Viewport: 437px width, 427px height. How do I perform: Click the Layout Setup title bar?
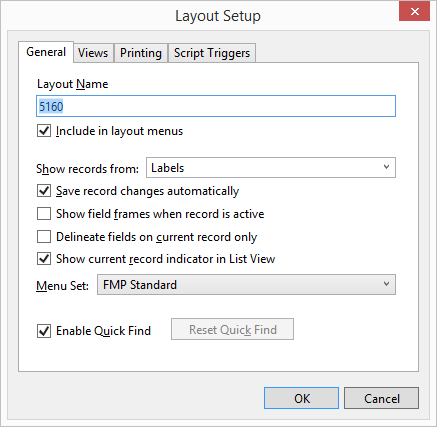tap(218, 16)
